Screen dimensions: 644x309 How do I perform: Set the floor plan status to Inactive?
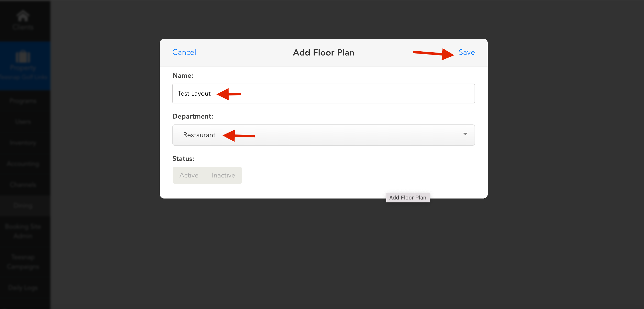click(x=223, y=175)
